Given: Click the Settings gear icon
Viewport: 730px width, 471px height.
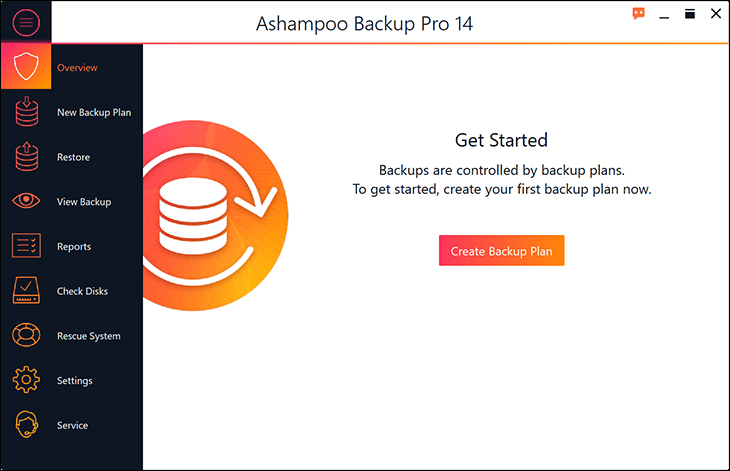Looking at the screenshot, I should (26, 381).
